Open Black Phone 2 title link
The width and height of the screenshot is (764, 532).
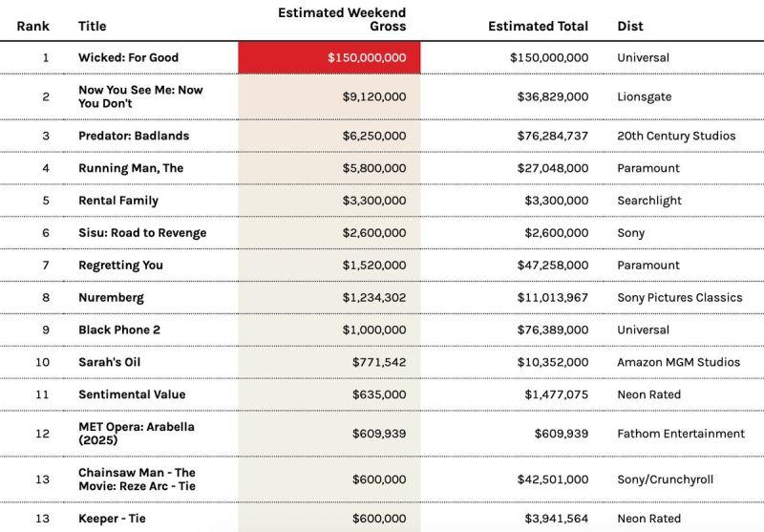click(119, 330)
